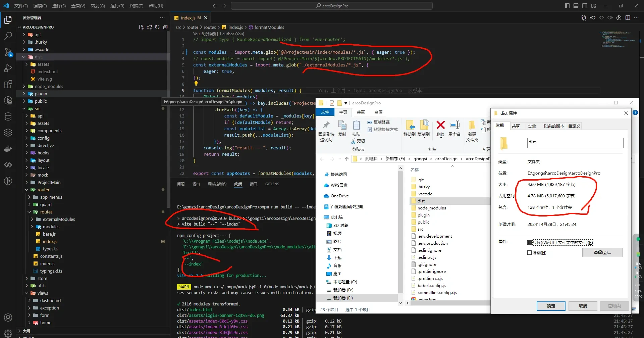Viewport: 644px width, 338px height.
Task: Split the editor to the right
Action: [628, 18]
